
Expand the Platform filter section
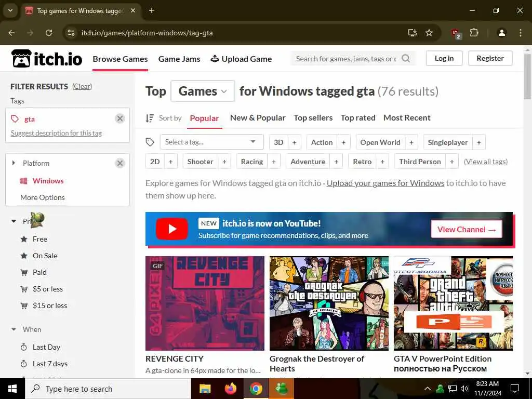point(14,163)
